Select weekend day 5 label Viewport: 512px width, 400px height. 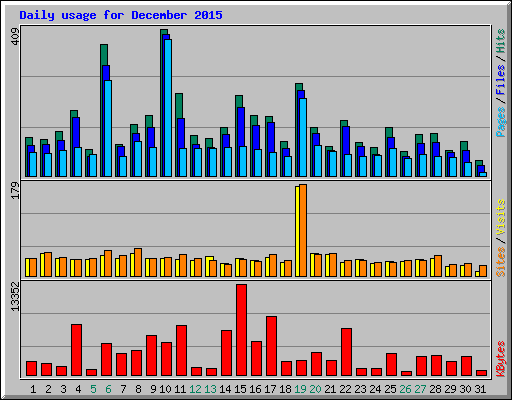tap(93, 389)
